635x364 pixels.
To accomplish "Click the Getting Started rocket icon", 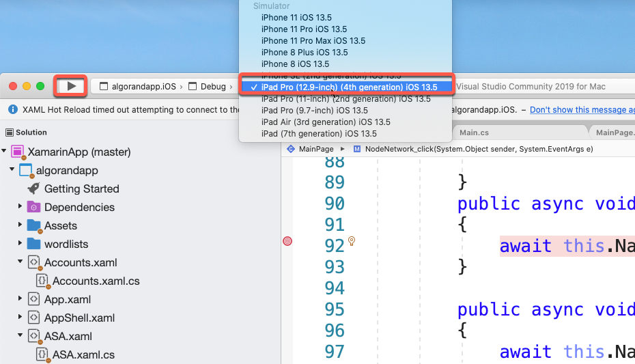I will [x=33, y=188].
